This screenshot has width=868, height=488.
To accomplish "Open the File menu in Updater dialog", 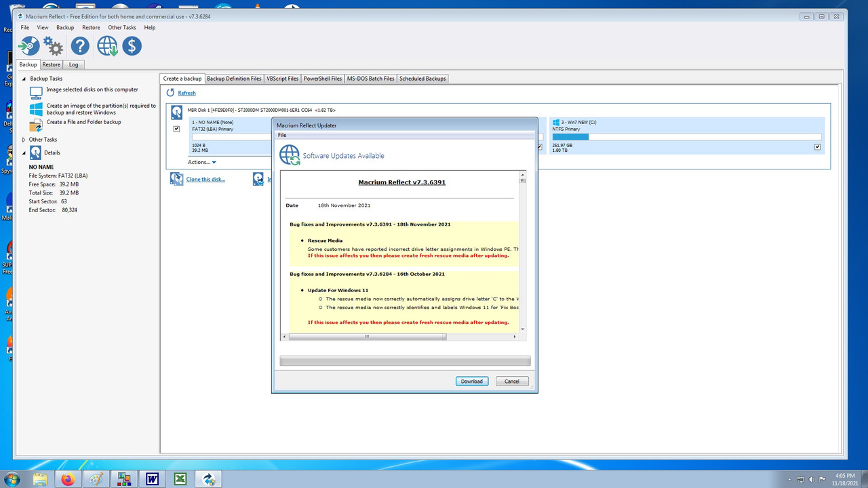I will coord(282,136).
